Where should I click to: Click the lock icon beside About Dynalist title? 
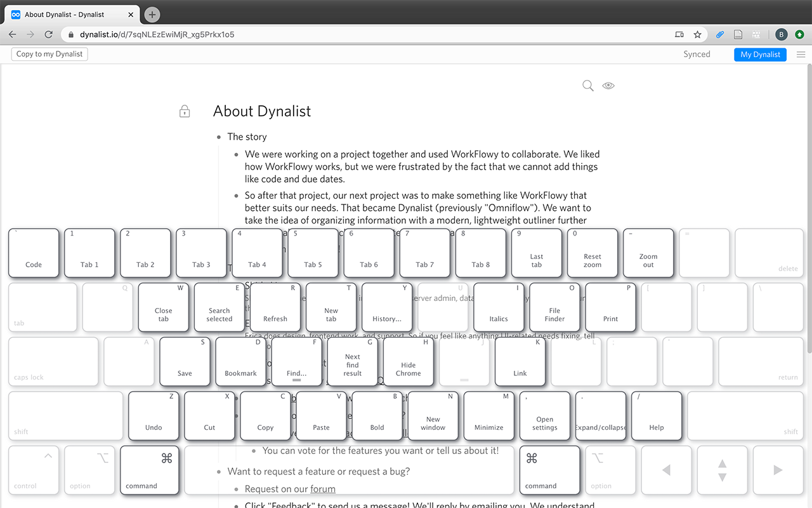(185, 112)
